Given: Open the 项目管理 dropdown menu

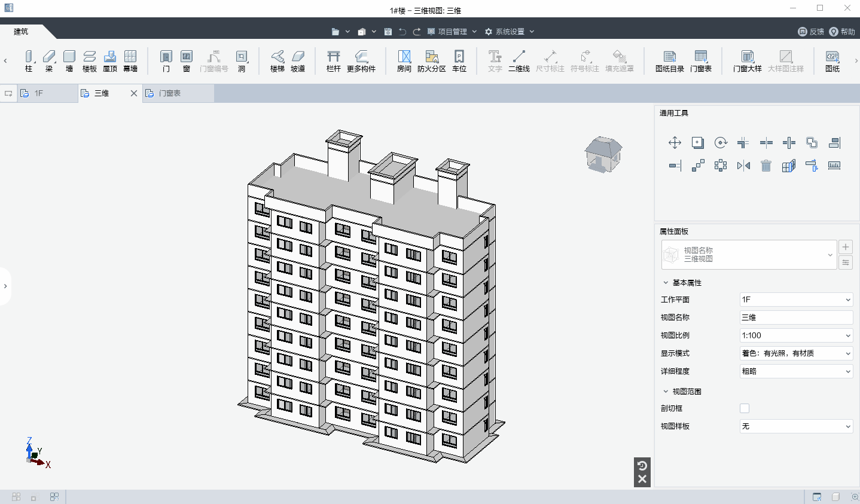Looking at the screenshot, I should point(452,32).
